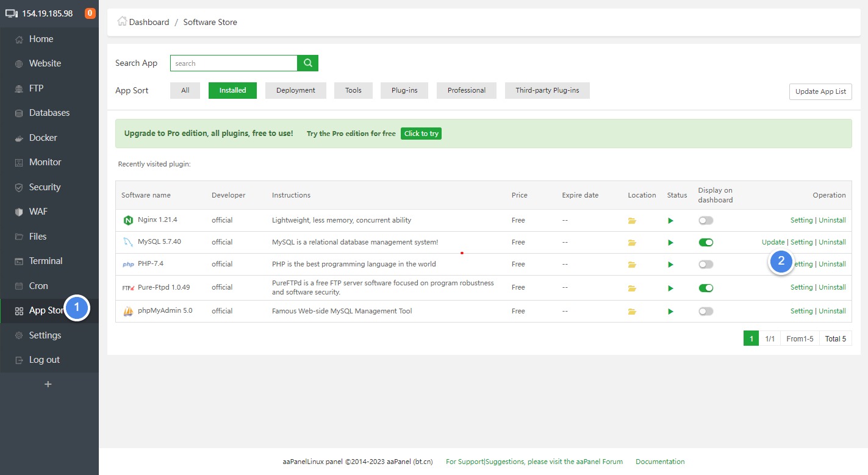Viewport: 868px width, 475px height.
Task: Open the Documentation footer link
Action: coord(660,462)
